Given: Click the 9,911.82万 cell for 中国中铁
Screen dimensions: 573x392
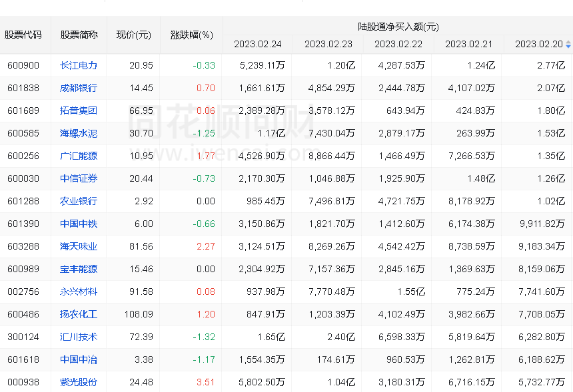Looking at the screenshot, I should tap(542, 224).
